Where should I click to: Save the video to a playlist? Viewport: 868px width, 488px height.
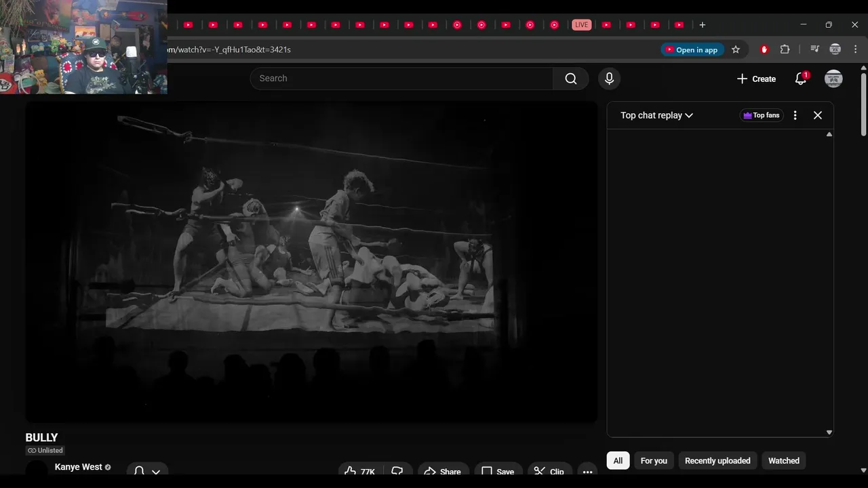(498, 471)
